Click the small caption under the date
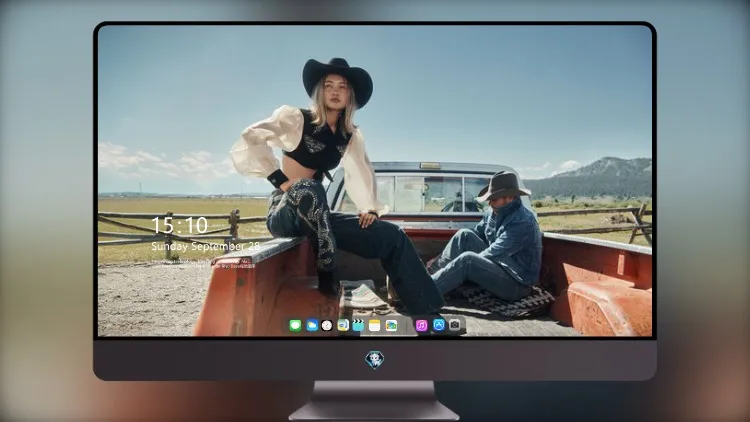 pos(203,264)
